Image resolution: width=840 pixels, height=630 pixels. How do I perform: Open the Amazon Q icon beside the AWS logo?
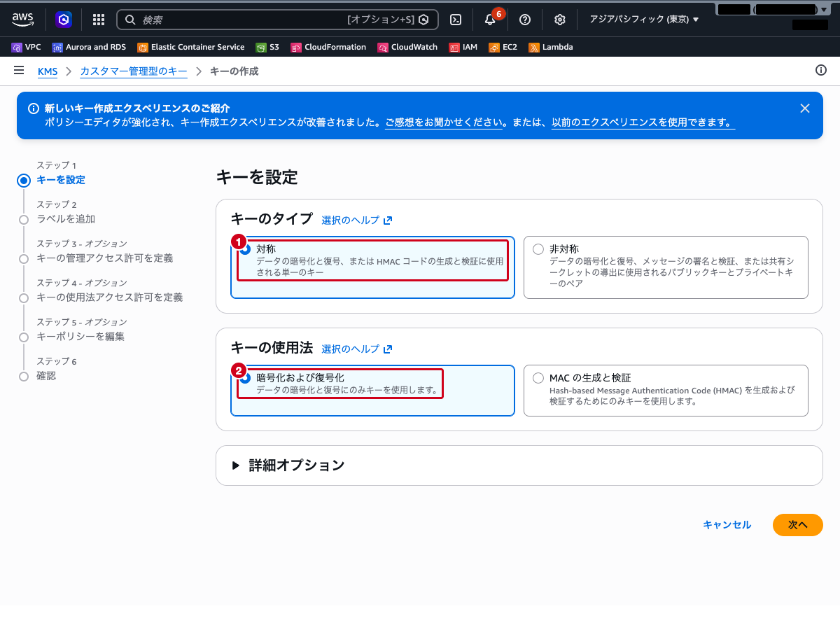(64, 20)
